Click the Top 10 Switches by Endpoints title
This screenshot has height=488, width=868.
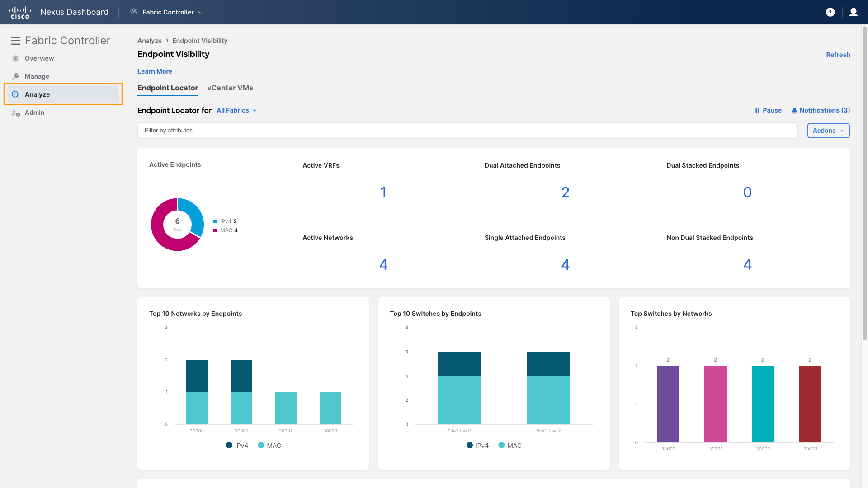click(435, 314)
